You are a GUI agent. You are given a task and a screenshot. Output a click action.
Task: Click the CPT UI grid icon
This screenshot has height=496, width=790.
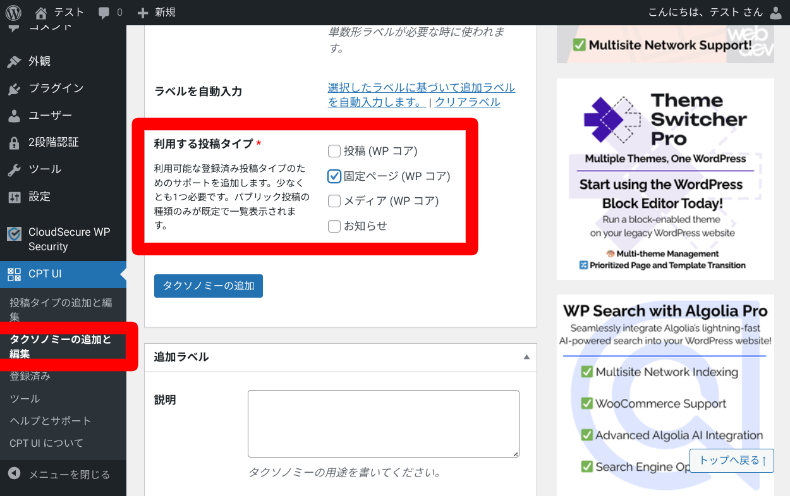pos(14,274)
